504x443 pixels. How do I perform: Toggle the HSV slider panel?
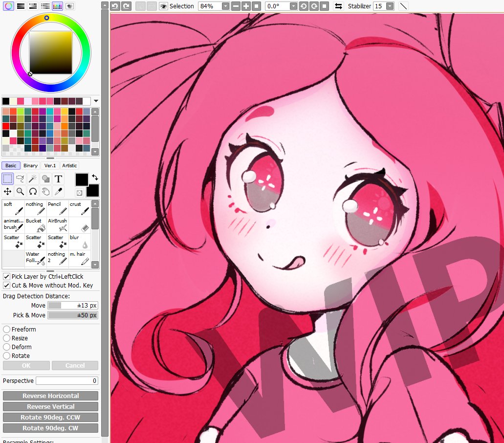[33, 6]
